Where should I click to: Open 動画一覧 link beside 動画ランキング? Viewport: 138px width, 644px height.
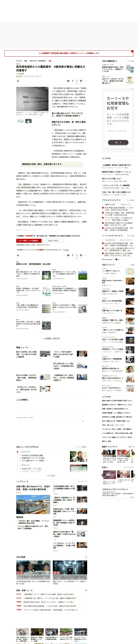[131, 447]
